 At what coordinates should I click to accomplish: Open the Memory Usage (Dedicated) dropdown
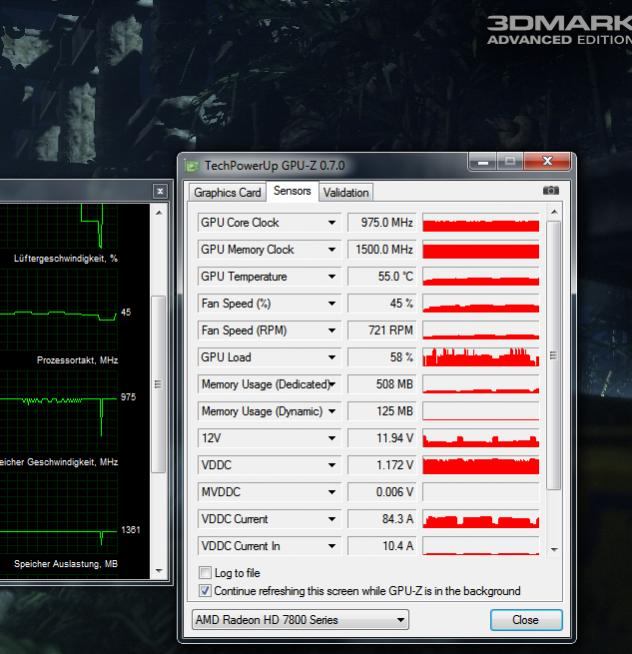click(332, 385)
